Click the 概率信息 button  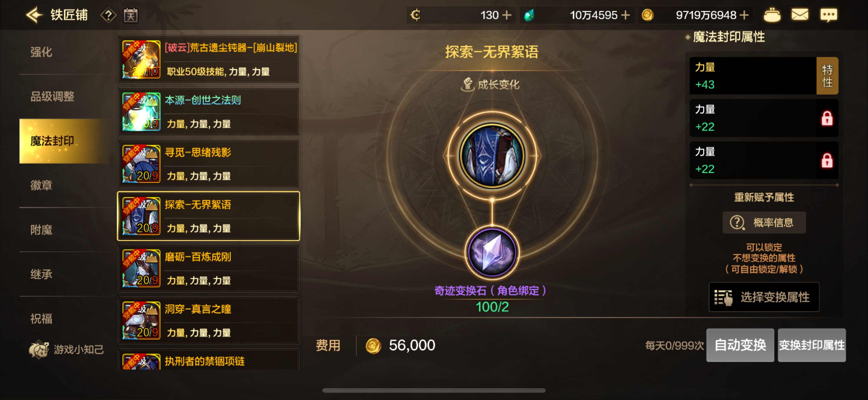tap(764, 223)
